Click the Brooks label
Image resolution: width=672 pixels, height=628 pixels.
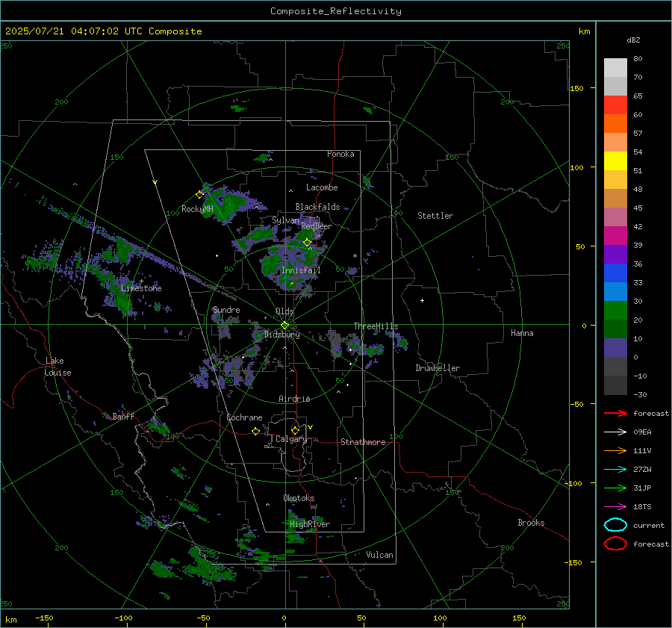click(x=531, y=523)
